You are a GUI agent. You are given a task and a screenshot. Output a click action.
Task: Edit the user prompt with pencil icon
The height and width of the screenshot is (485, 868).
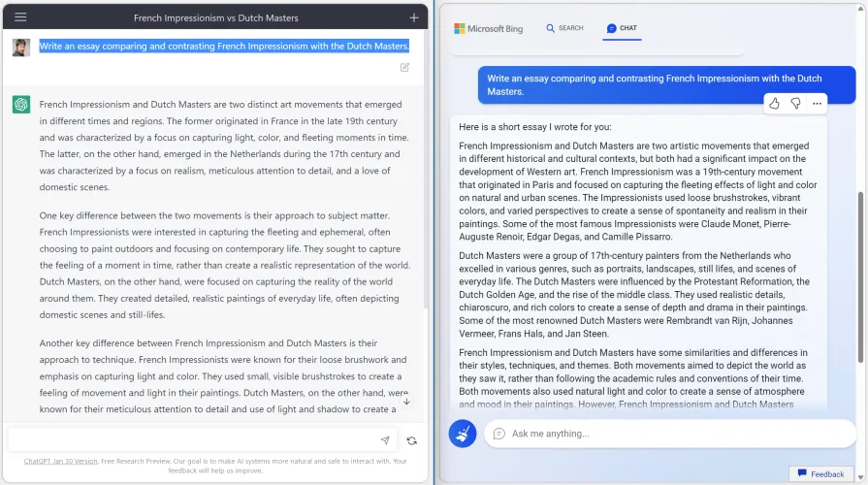(x=404, y=67)
